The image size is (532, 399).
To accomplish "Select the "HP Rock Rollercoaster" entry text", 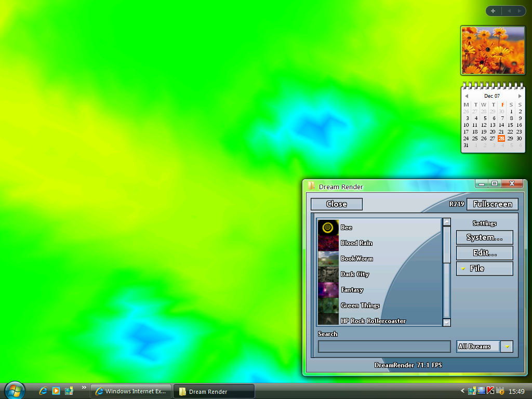I will point(373,321).
